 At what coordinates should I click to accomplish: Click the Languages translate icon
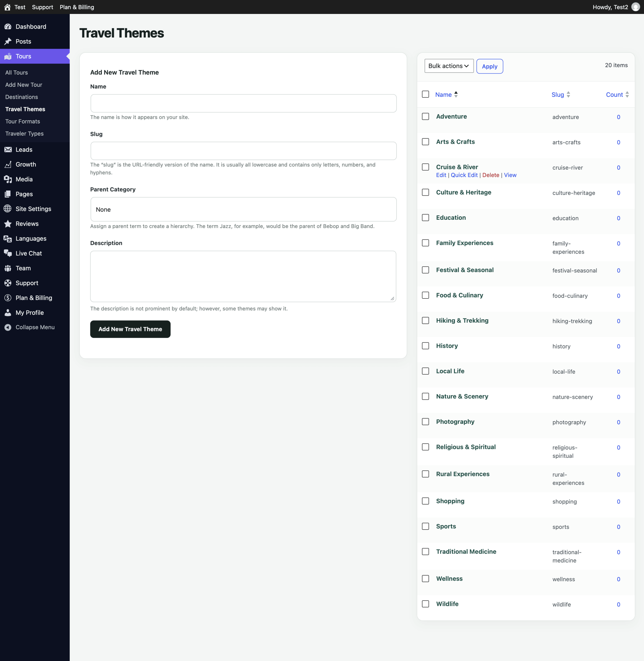[x=8, y=239]
